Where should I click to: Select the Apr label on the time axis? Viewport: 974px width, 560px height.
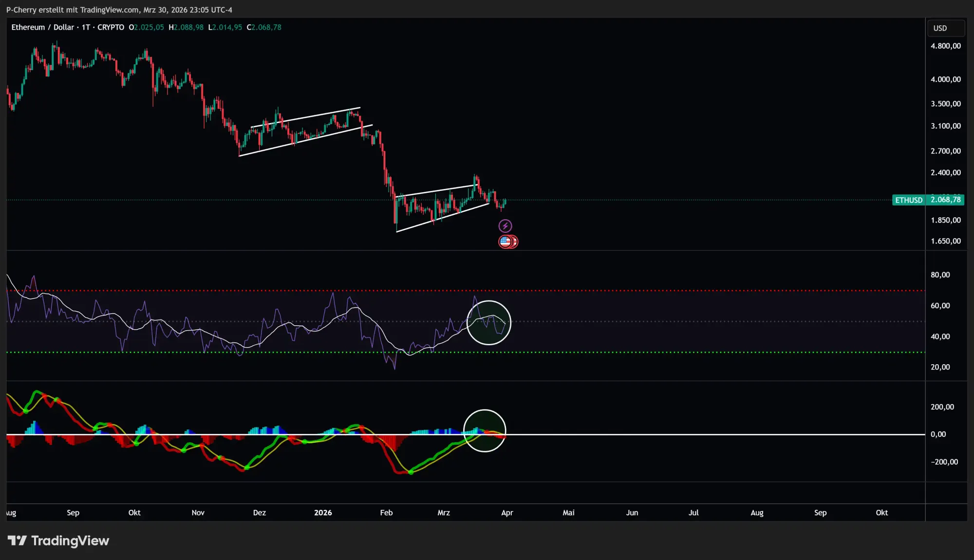tap(507, 513)
